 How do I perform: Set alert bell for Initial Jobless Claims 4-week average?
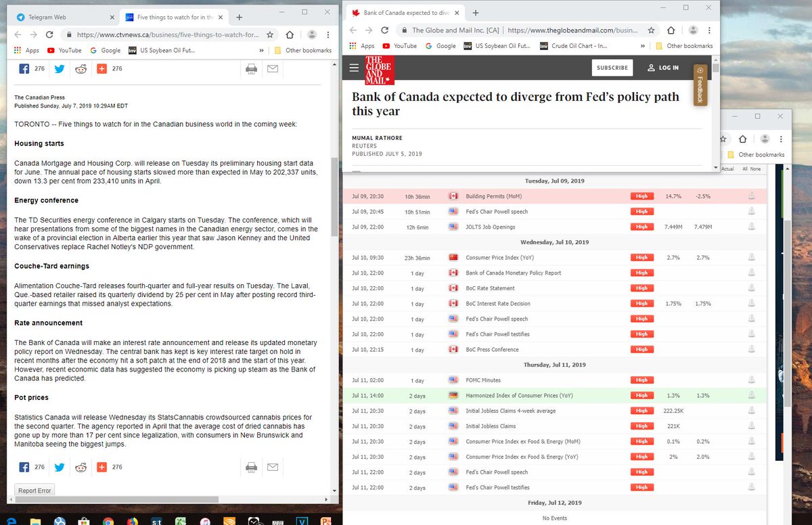[751, 411]
